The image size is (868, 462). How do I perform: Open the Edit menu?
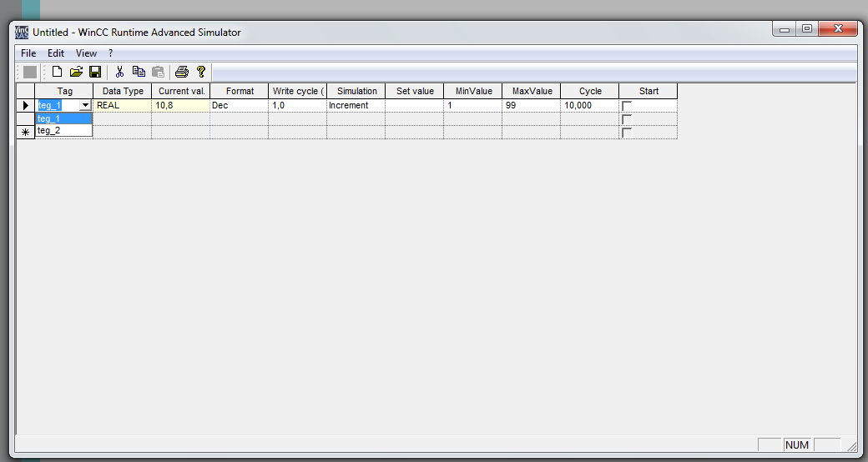click(x=56, y=53)
